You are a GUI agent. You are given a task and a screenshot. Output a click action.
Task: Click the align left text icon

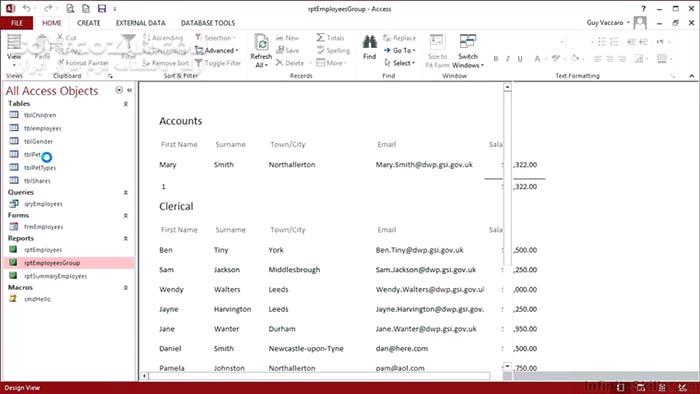click(598, 58)
